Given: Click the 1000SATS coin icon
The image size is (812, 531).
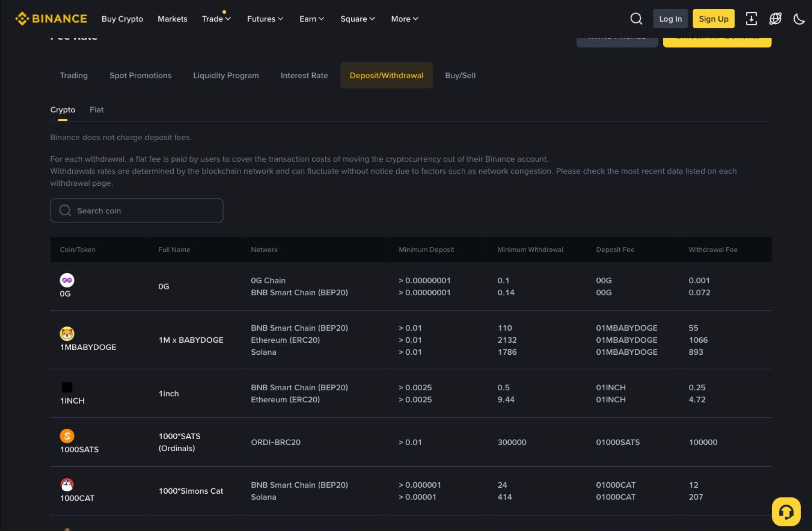Looking at the screenshot, I should pyautogui.click(x=67, y=436).
